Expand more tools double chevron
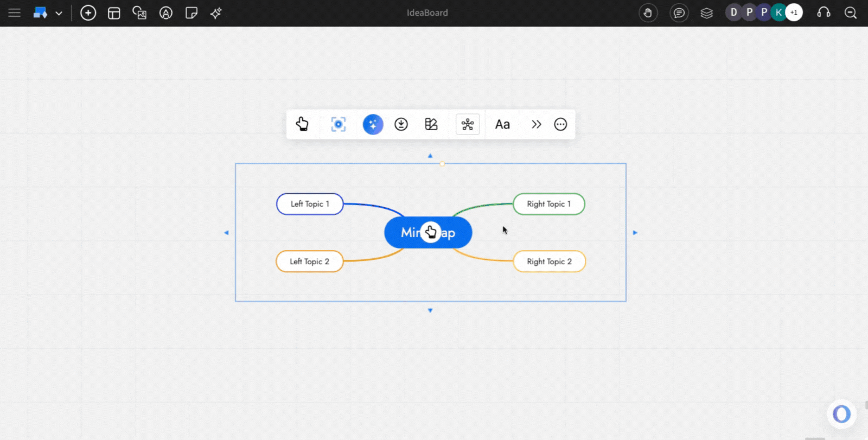Image resolution: width=868 pixels, height=440 pixels. pyautogui.click(x=536, y=124)
